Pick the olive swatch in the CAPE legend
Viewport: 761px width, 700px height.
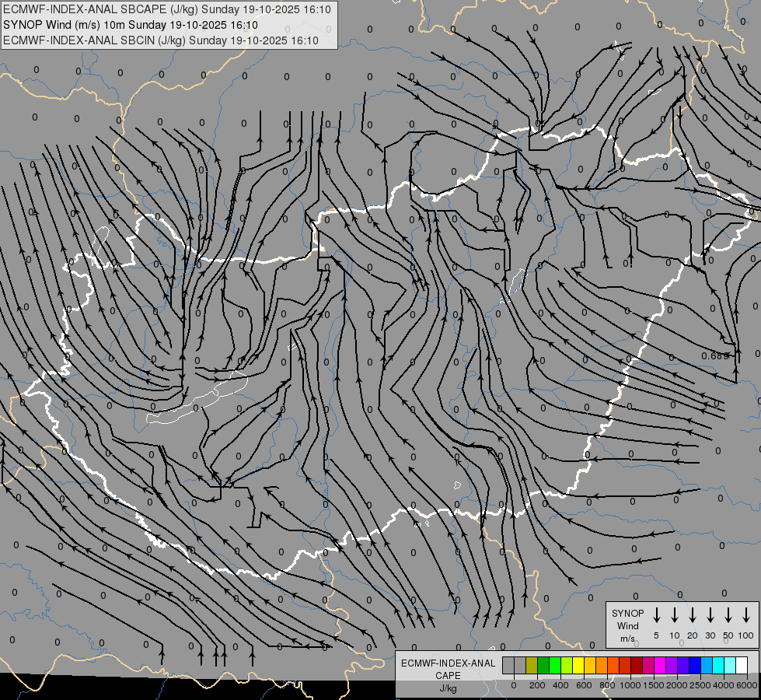pyautogui.click(x=532, y=665)
